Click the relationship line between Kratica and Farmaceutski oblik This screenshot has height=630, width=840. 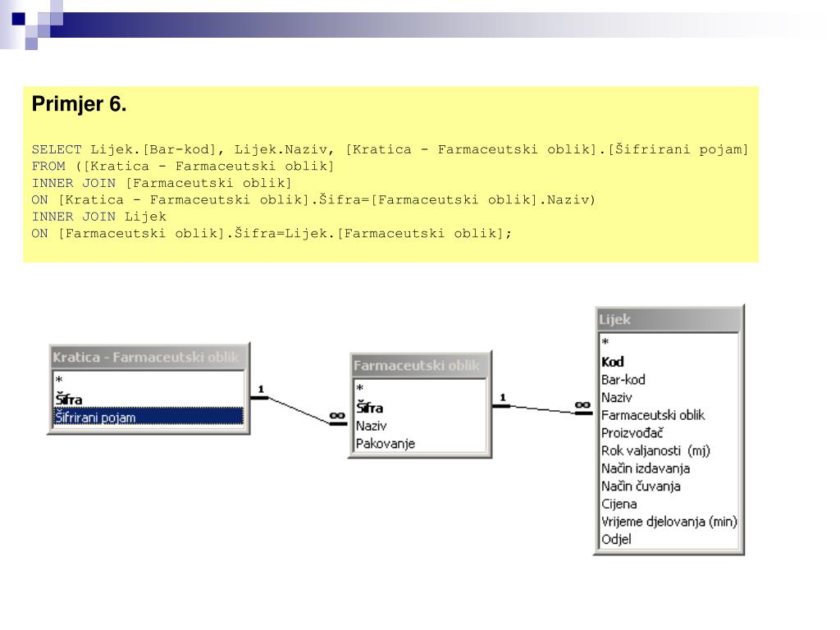coord(299,410)
